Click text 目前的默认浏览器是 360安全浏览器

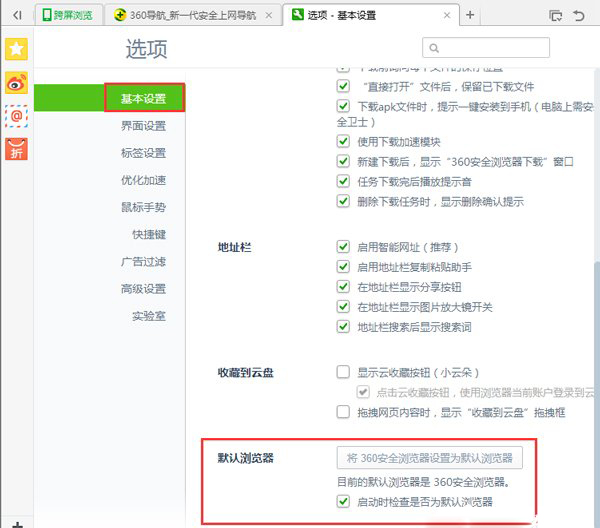point(423,482)
